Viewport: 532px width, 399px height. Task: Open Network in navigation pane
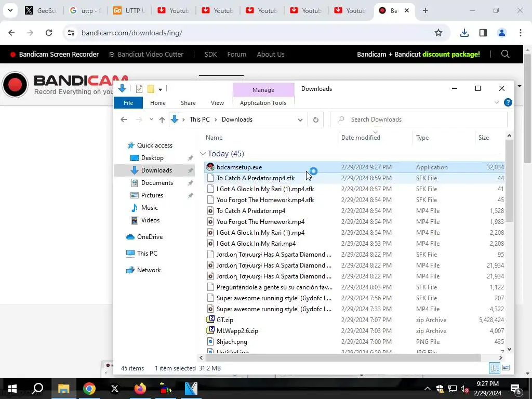pos(149,270)
